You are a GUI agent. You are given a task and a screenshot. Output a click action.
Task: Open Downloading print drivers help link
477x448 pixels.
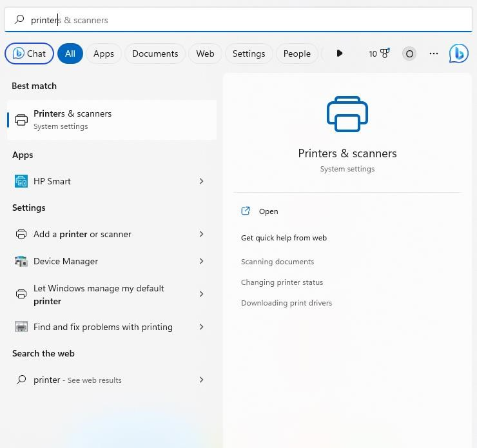(x=287, y=303)
